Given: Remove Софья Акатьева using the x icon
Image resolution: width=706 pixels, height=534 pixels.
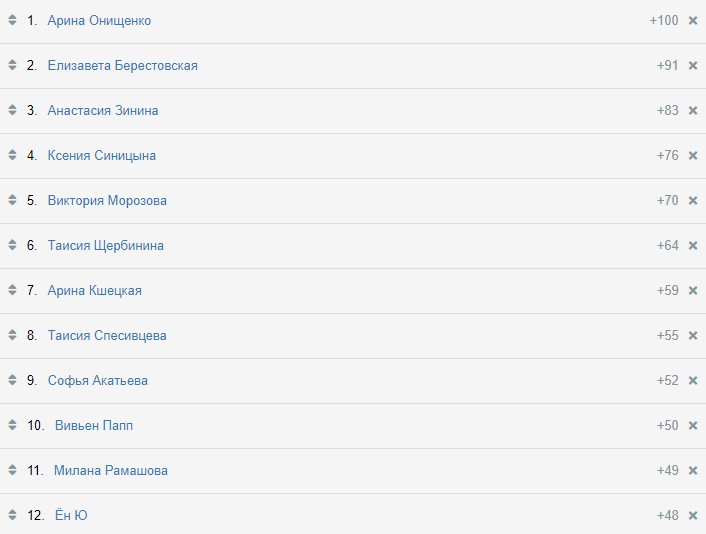Looking at the screenshot, I should [693, 381].
